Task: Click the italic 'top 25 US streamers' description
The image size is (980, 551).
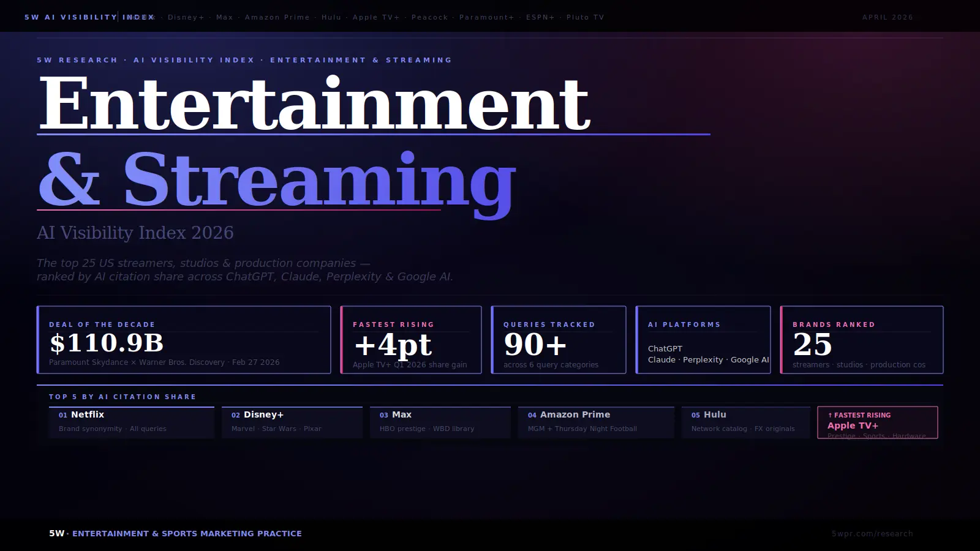Action: click(245, 270)
